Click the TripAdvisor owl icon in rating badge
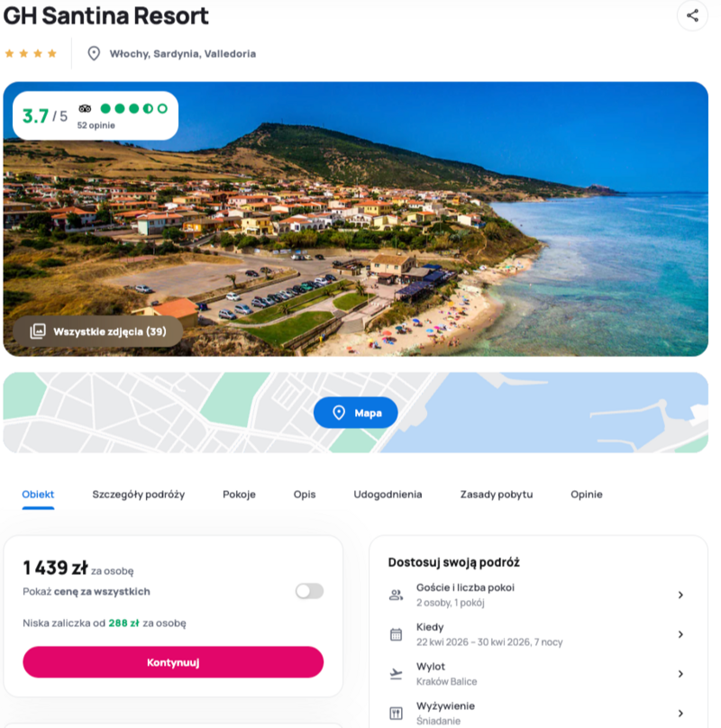The image size is (721, 728). pos(85,109)
